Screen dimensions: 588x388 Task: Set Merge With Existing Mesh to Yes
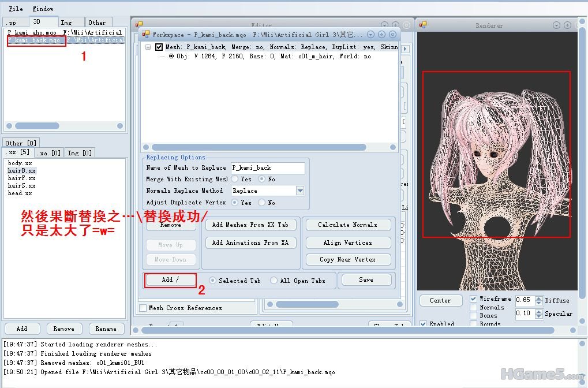tap(235, 179)
